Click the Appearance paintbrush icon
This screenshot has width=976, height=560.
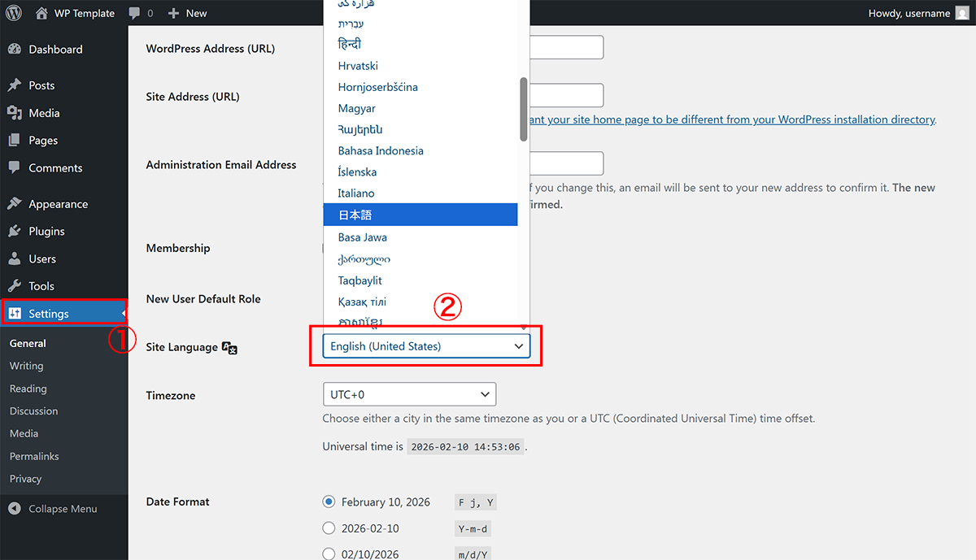(x=15, y=204)
